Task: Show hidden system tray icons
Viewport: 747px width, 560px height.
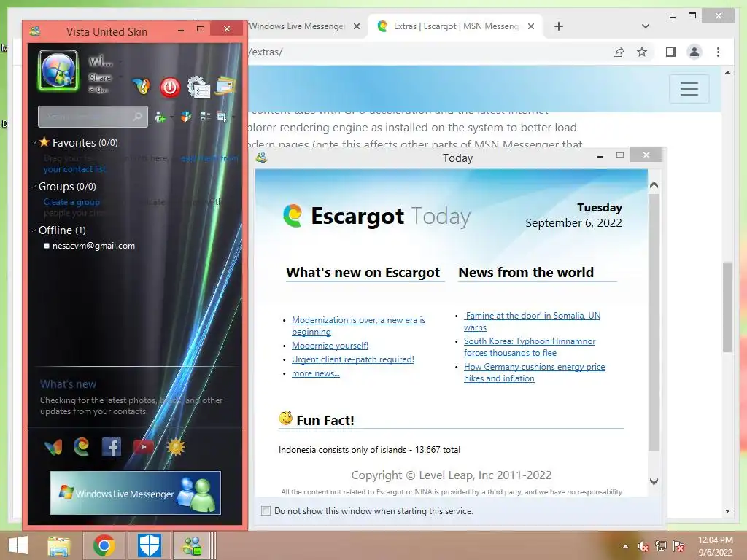Action: (x=625, y=546)
